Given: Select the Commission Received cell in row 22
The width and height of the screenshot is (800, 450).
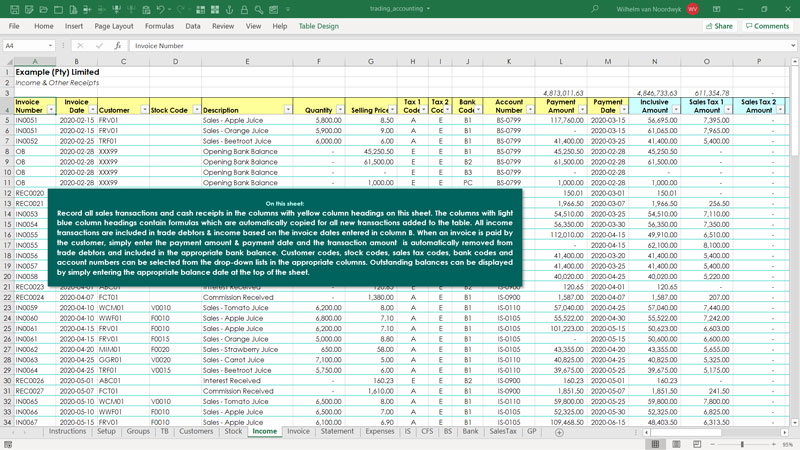Looking at the screenshot, I should 247,297.
